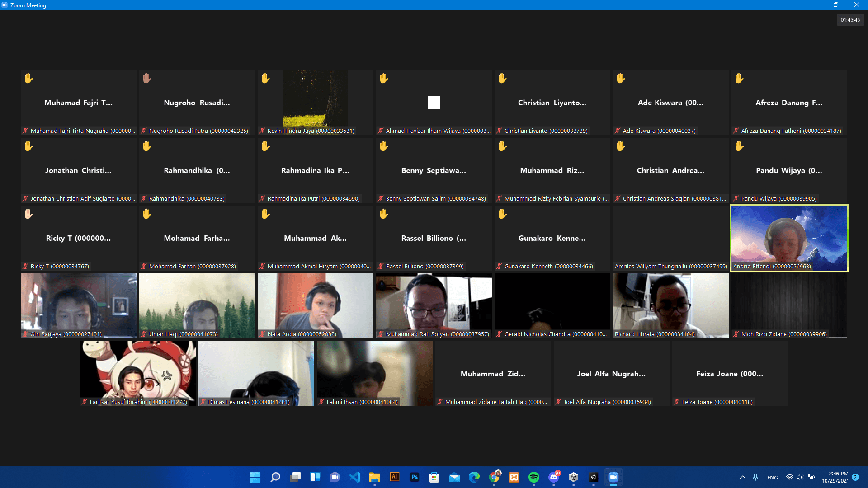Open the taskbar clock and date flyout
868x488 pixels.
click(x=835, y=477)
